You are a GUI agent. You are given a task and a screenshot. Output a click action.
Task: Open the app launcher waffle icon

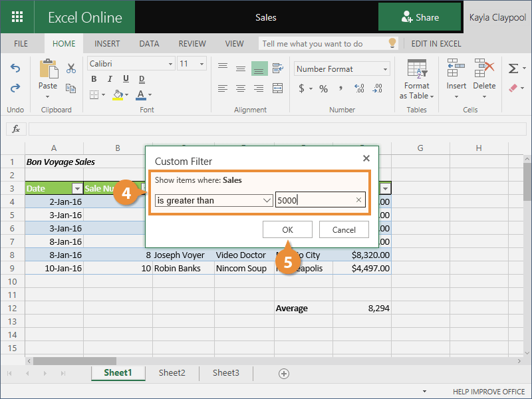tap(18, 17)
